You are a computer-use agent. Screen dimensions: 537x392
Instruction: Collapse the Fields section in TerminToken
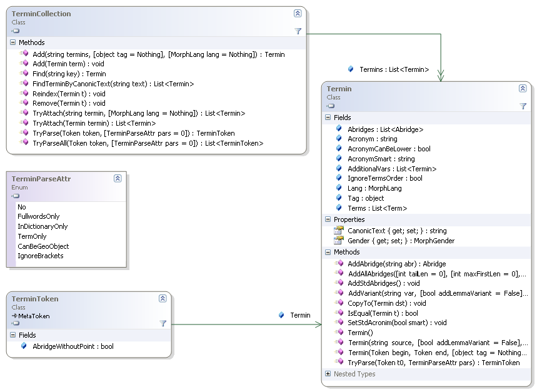tap(13, 335)
